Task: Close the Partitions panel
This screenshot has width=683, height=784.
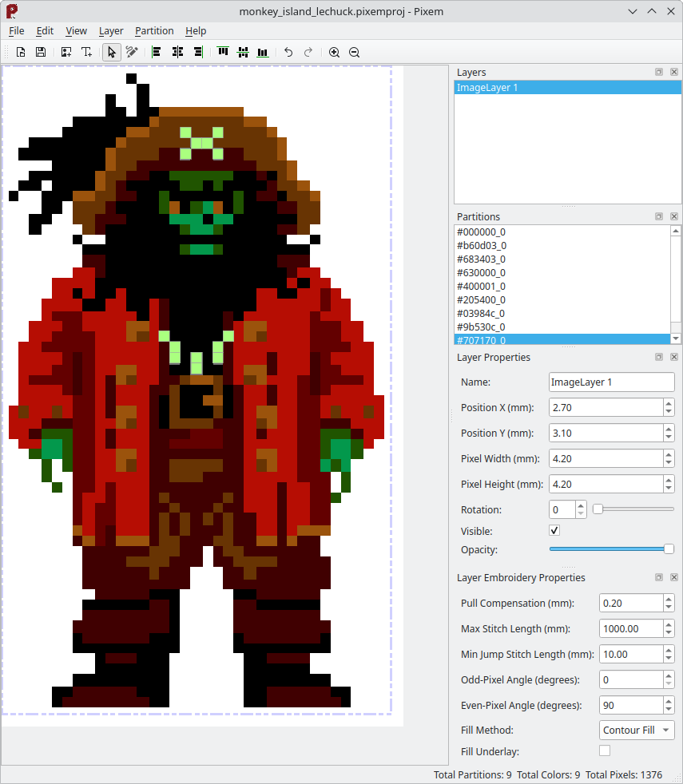Action: click(674, 216)
